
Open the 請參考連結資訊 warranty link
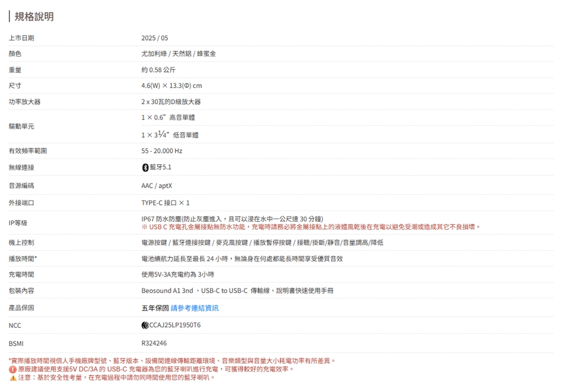tap(194, 308)
